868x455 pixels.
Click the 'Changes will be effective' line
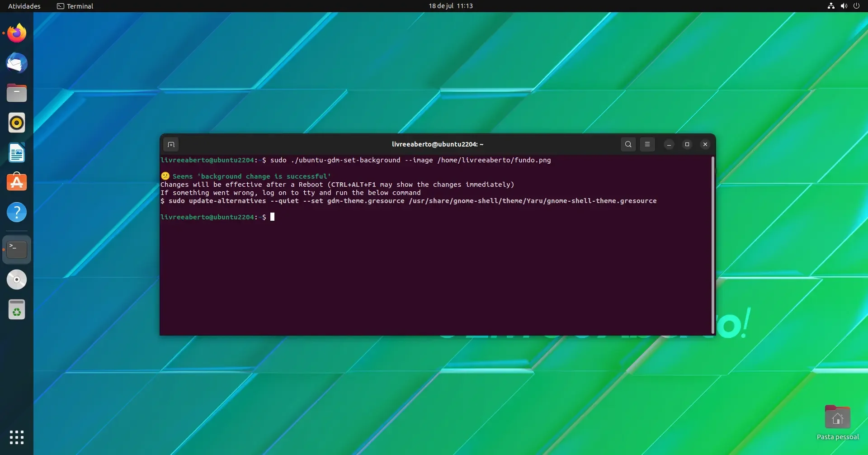tap(337, 185)
